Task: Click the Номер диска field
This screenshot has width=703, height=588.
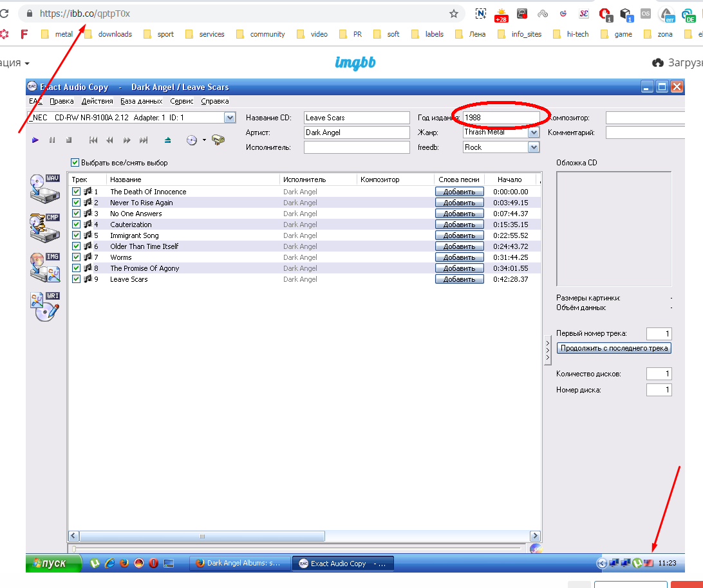Action: coord(659,390)
